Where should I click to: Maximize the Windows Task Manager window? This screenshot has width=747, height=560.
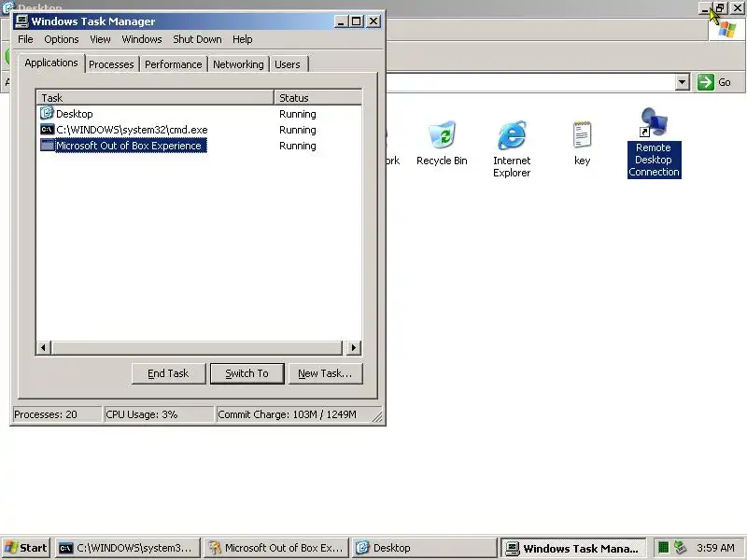click(x=357, y=21)
